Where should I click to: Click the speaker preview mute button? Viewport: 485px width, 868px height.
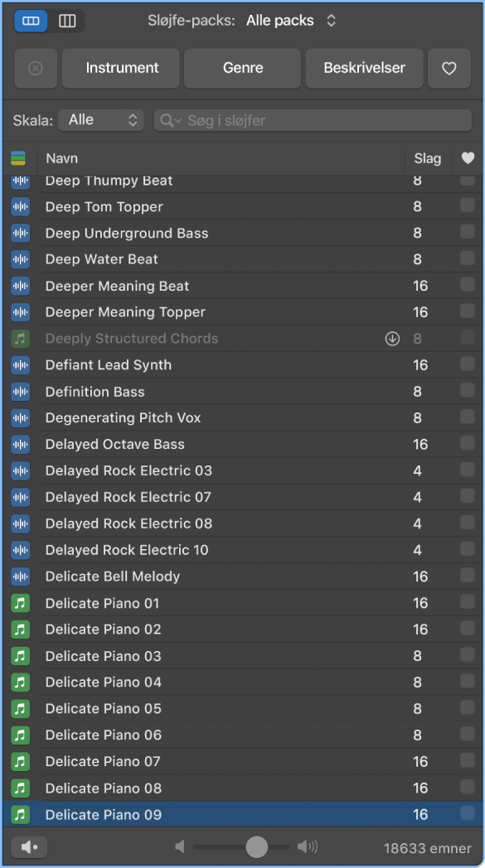29,847
